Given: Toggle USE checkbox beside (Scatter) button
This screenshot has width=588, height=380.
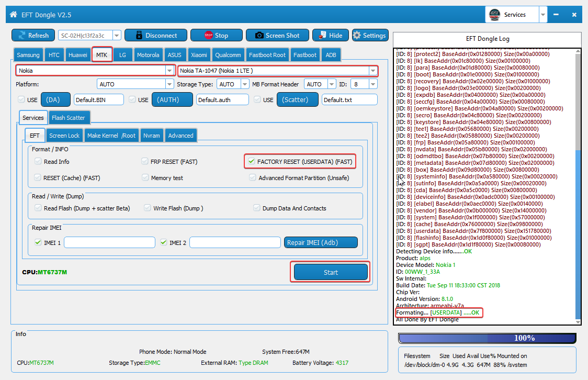Looking at the screenshot, I should (x=257, y=99).
